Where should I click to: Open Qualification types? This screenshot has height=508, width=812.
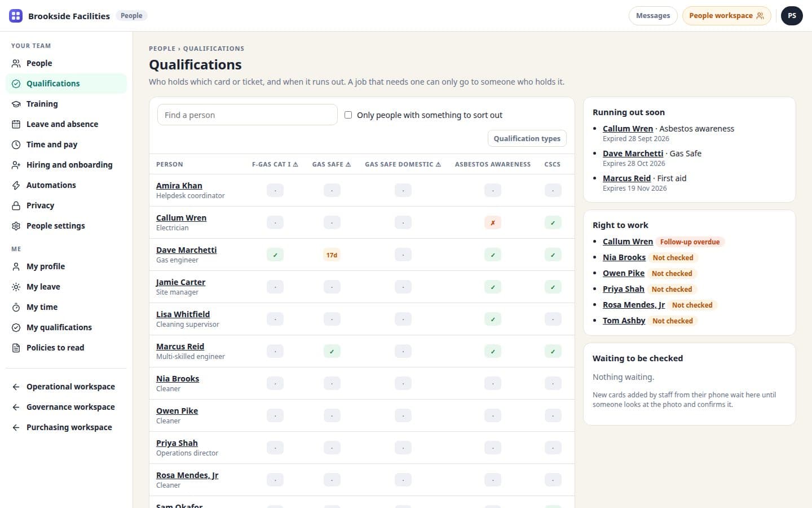[x=527, y=138]
